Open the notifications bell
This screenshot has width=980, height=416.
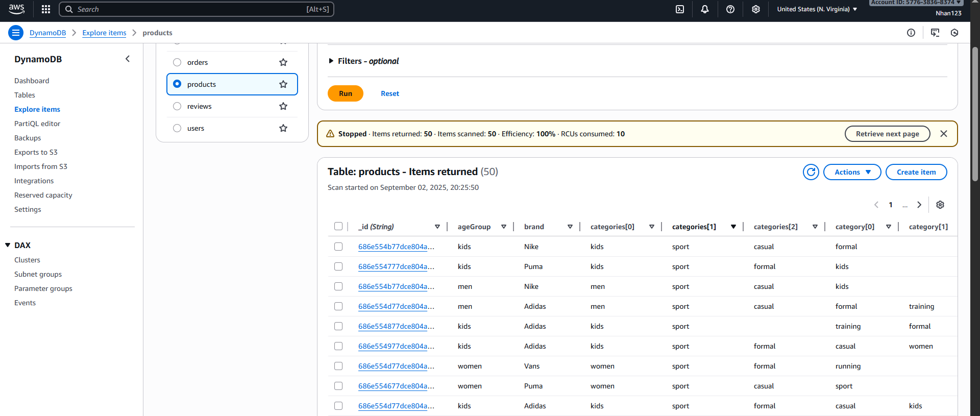pos(705,9)
